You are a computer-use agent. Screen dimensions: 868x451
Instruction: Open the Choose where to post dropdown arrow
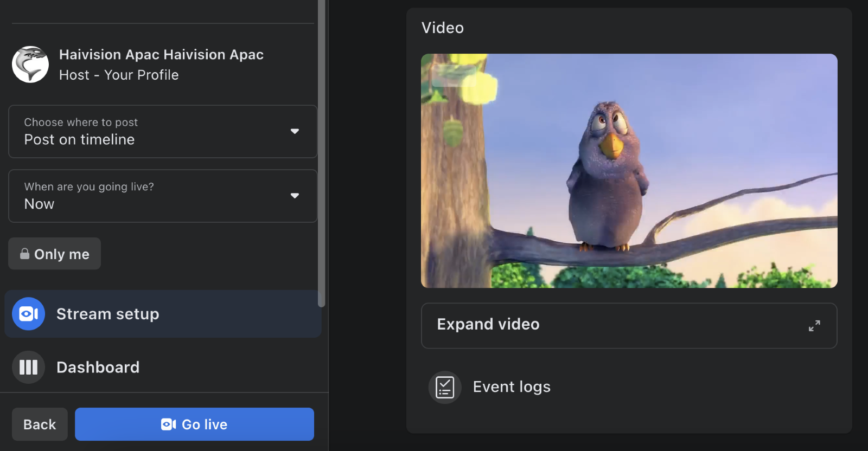(x=295, y=131)
